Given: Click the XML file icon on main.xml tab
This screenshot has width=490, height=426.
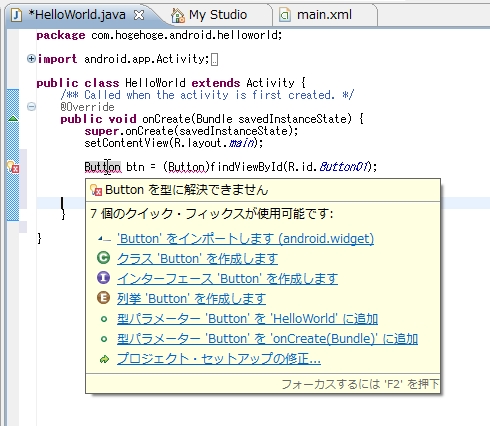Looking at the screenshot, I should point(285,15).
